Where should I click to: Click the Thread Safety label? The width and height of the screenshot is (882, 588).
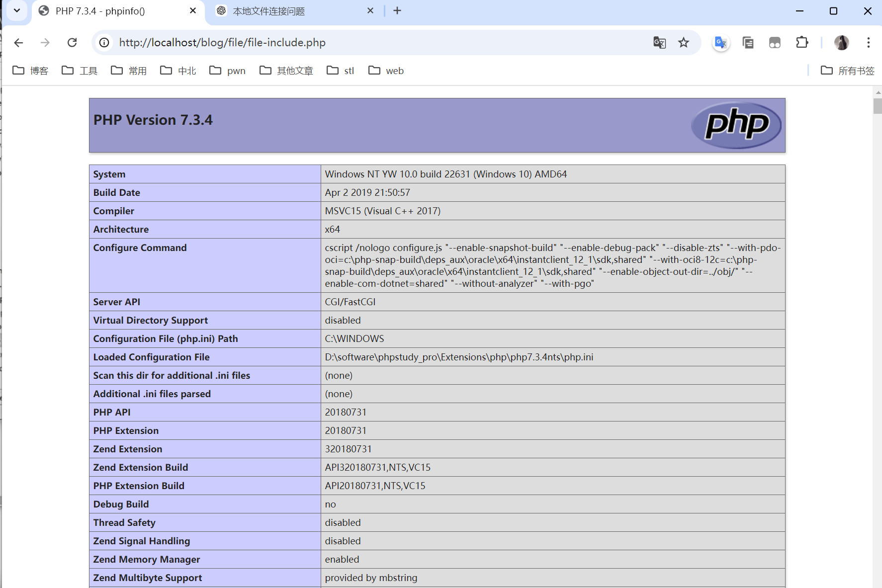pyautogui.click(x=124, y=522)
